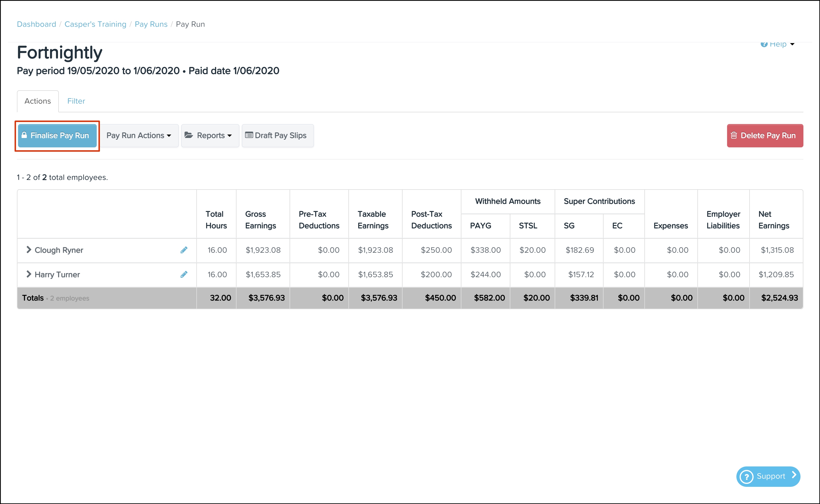The height and width of the screenshot is (504, 820).
Task: Expand the Clough Ryner row chevron
Action: coord(29,250)
